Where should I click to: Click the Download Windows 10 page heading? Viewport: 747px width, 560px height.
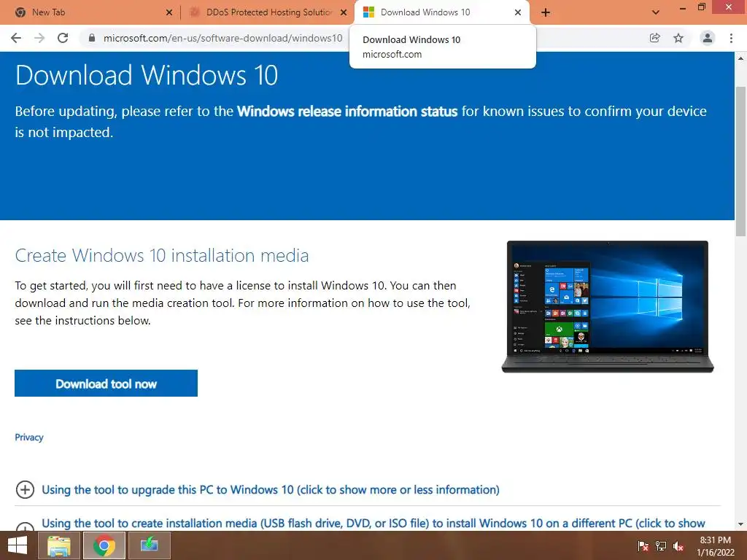146,75
